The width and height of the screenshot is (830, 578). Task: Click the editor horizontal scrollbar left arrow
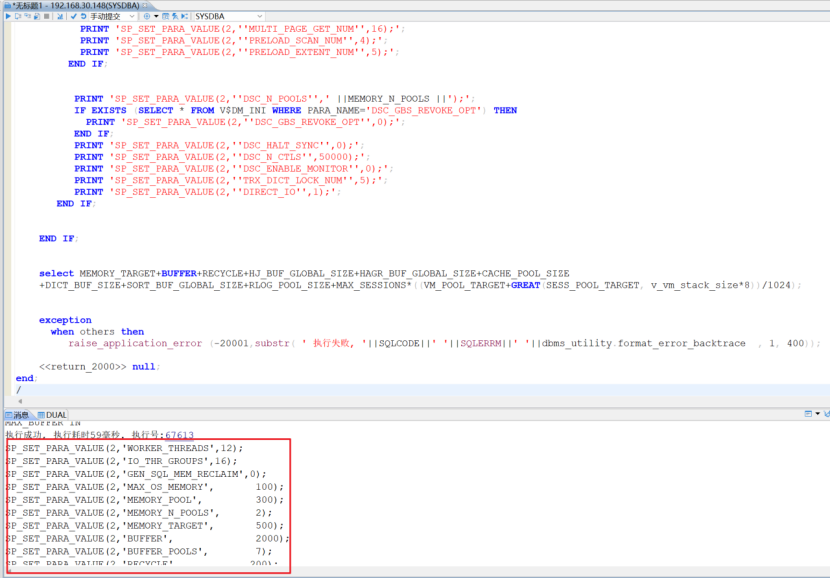20,401
